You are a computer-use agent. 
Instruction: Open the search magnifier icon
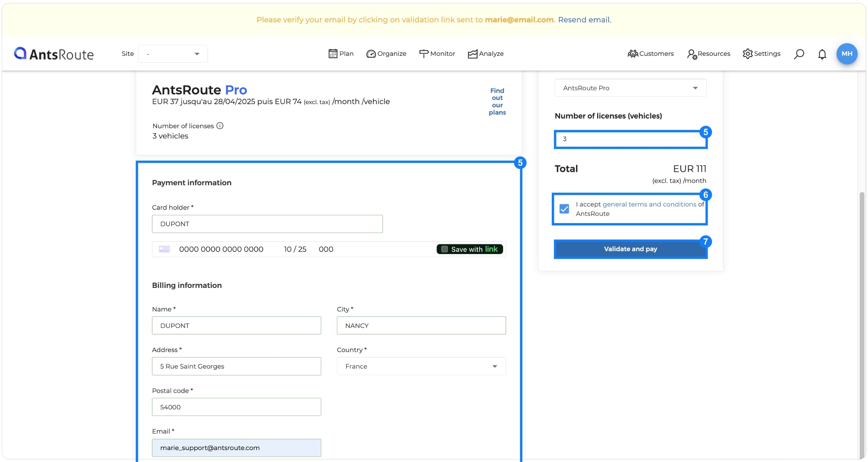(799, 54)
